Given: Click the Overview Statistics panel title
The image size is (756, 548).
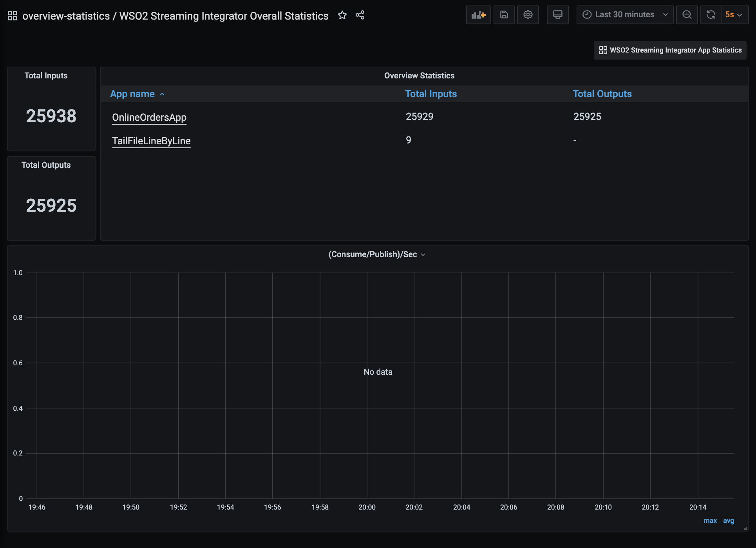Looking at the screenshot, I should click(x=419, y=76).
